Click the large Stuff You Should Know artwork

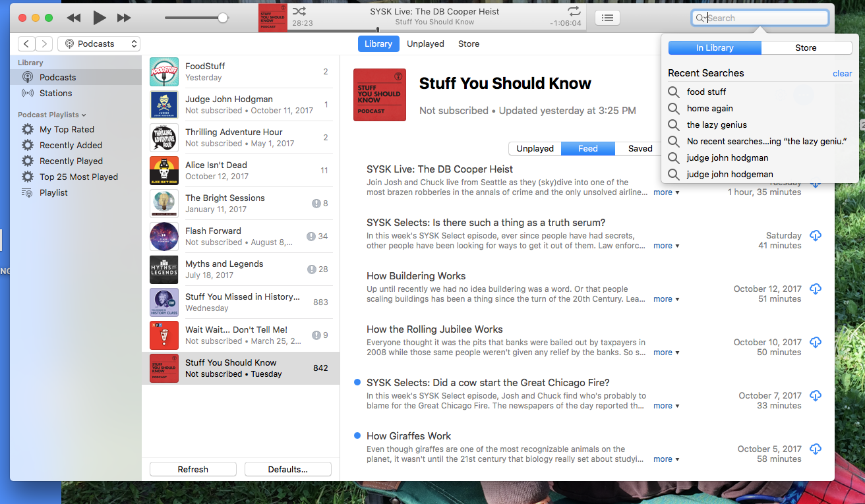click(x=380, y=95)
